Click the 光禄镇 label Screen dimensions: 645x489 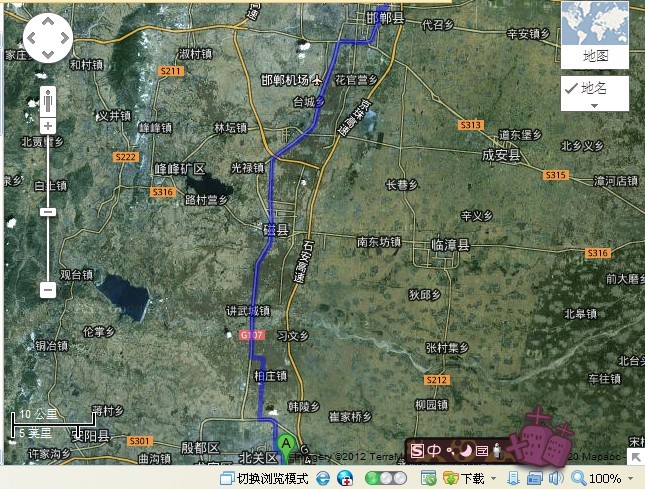click(247, 167)
